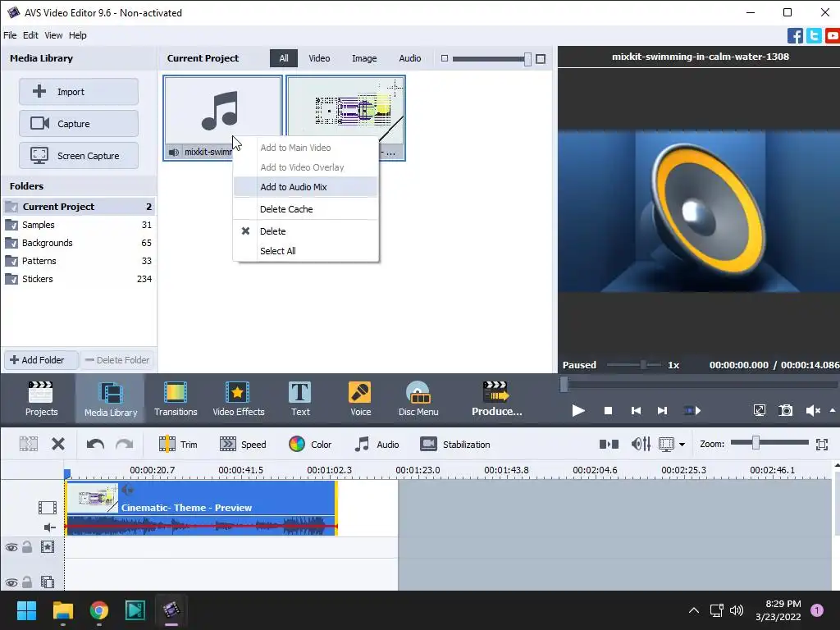
Task: Click the delete X on the timeline toolbar
Action: 58,444
